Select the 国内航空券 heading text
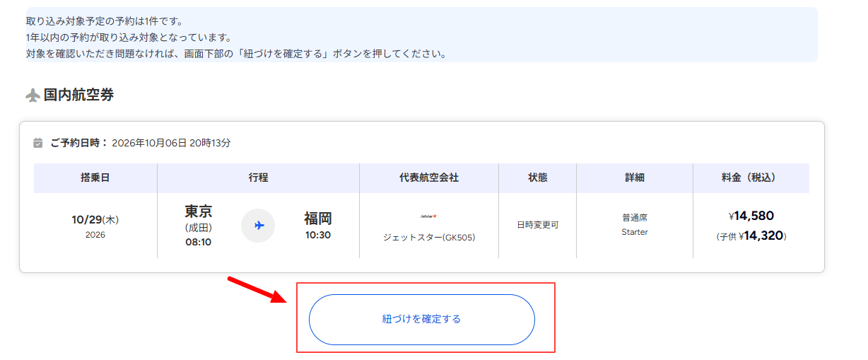 tap(78, 95)
